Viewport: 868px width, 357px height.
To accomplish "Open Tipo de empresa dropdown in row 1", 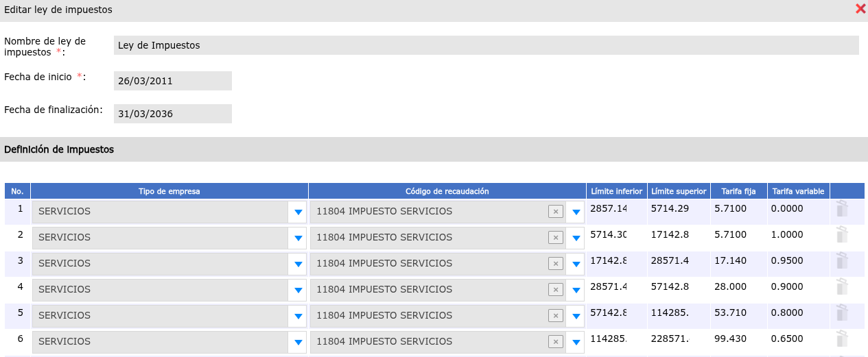I will tap(298, 212).
